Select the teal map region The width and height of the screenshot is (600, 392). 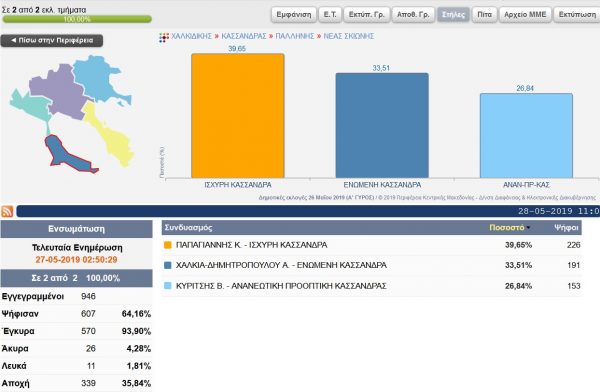pyautogui.click(x=30, y=105)
